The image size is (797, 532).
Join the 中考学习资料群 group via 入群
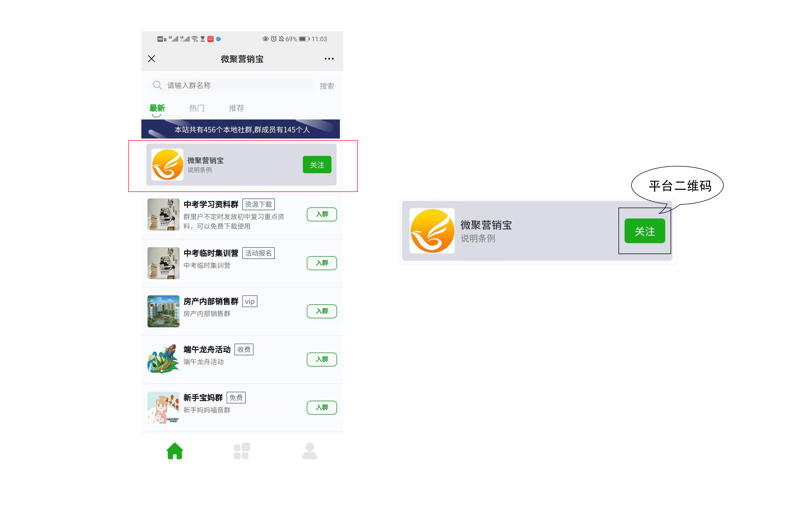tap(322, 214)
